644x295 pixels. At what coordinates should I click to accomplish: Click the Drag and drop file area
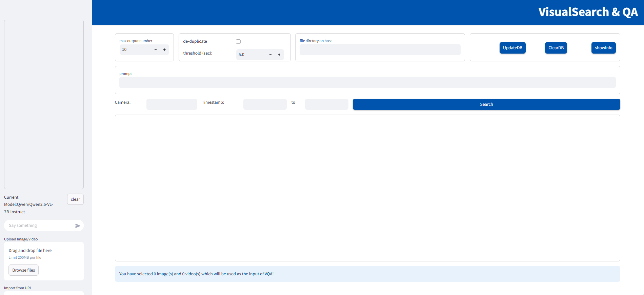click(x=44, y=254)
